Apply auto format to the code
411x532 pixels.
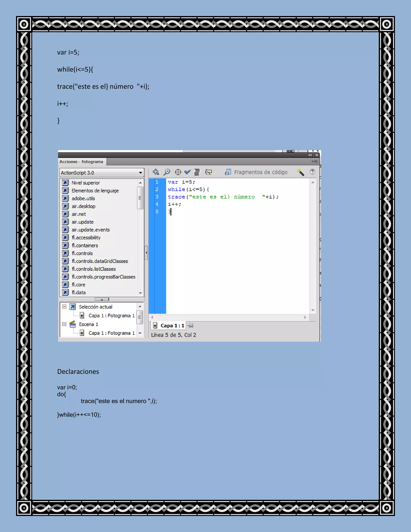pyautogui.click(x=197, y=172)
